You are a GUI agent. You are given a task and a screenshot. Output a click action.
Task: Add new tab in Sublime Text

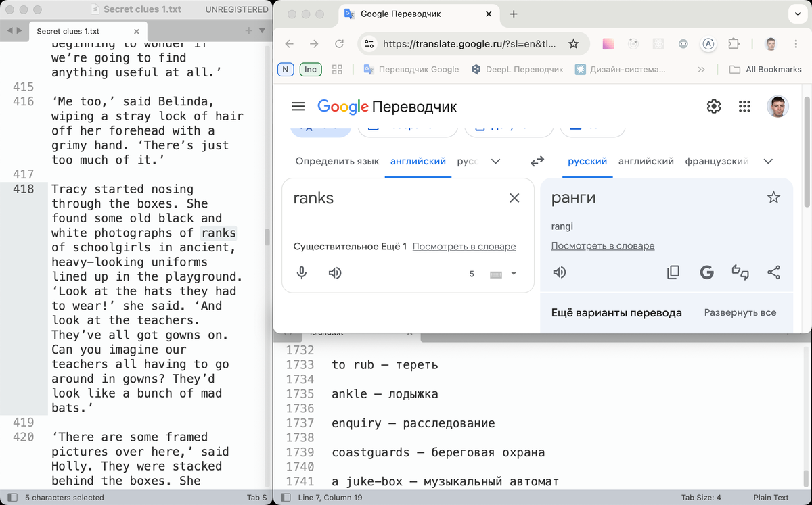coord(248,31)
